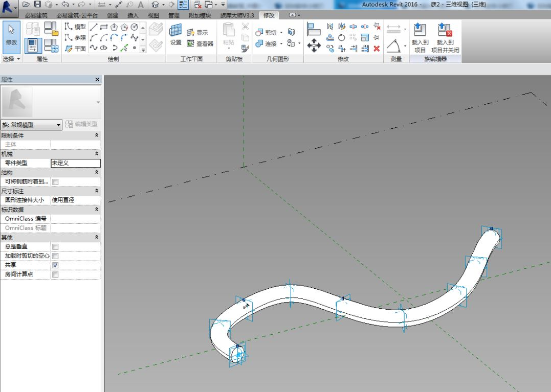Click the 查看器 button

tap(200, 44)
